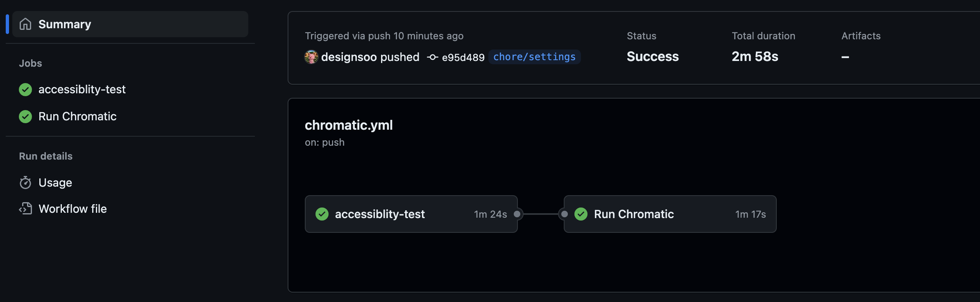Click the home icon beside Summary
The height and width of the screenshot is (302, 980).
point(25,24)
